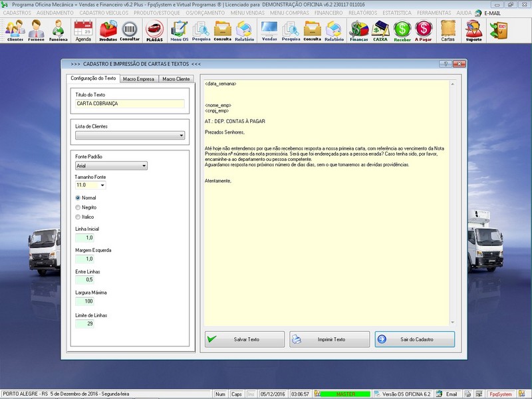Open the OS/ORÇAMENTO menu
Screen dimensions: 532x399
pos(205,13)
